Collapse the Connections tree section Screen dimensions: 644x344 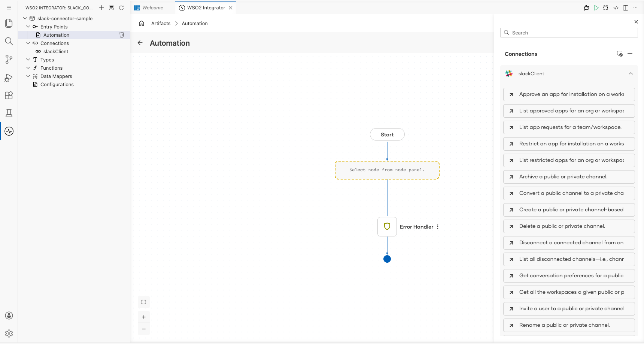click(x=28, y=43)
